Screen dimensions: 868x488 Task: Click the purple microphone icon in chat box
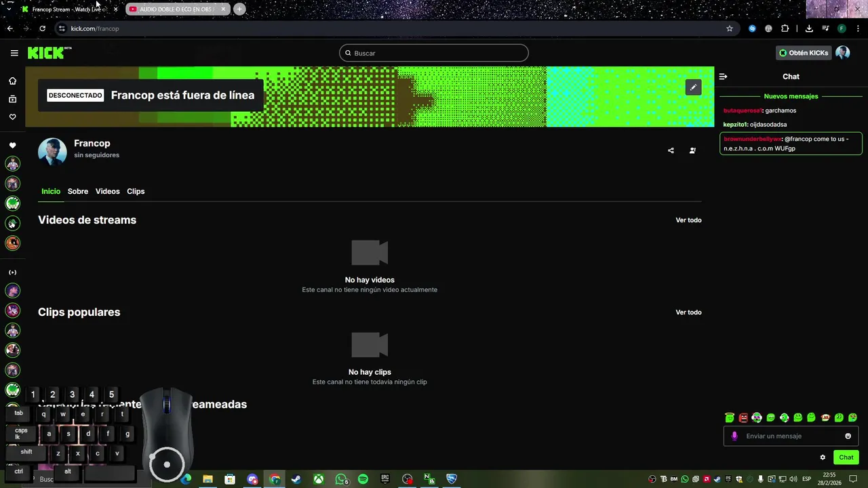coord(734,436)
